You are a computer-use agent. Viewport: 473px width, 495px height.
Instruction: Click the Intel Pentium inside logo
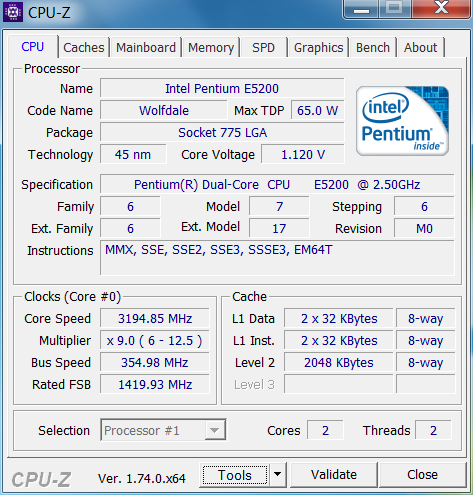[402, 121]
